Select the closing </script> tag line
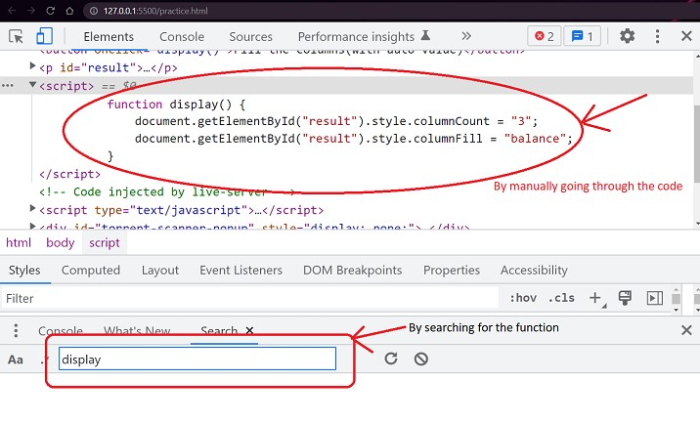 point(70,174)
